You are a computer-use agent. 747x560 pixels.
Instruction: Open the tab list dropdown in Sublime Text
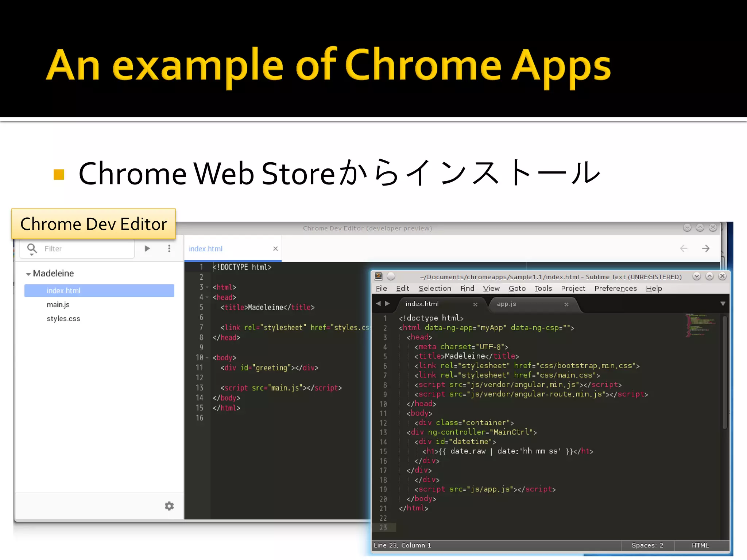pyautogui.click(x=723, y=304)
